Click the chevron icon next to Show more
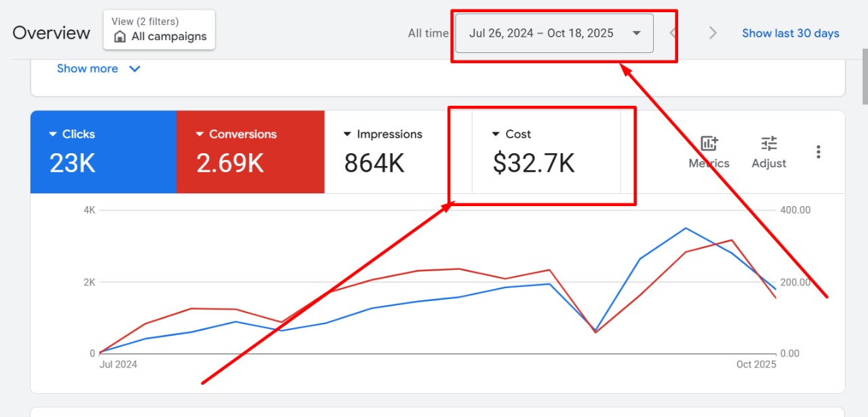Image resolution: width=868 pixels, height=417 pixels. coord(135,68)
